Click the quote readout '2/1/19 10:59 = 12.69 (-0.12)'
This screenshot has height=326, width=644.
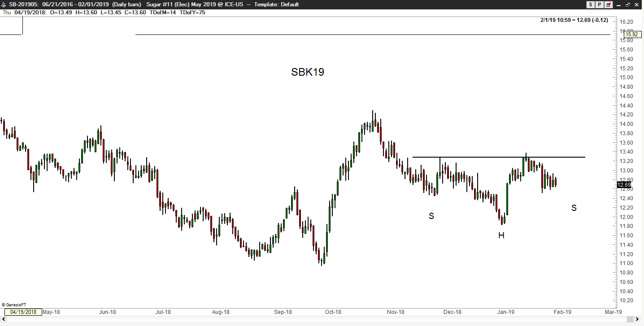tap(574, 20)
